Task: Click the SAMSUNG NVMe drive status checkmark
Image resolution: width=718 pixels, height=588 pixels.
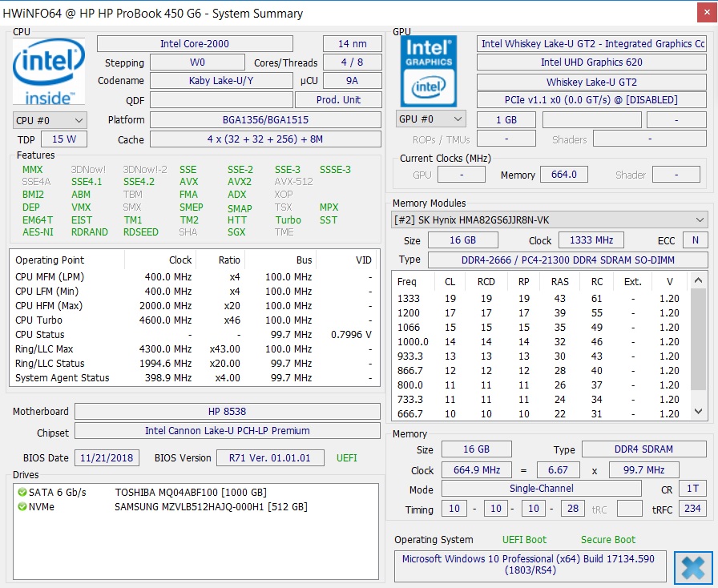Action: 22,507
